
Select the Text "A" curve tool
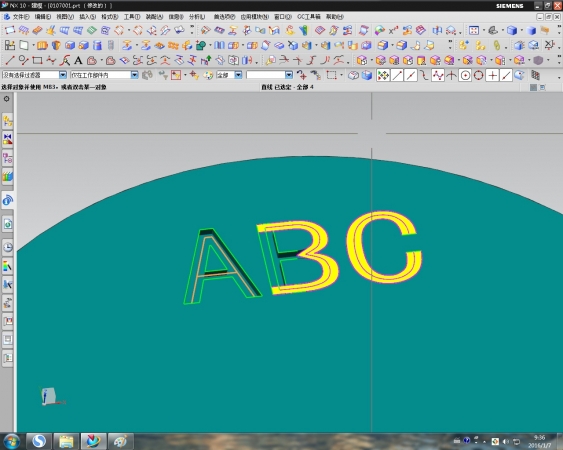78,60
